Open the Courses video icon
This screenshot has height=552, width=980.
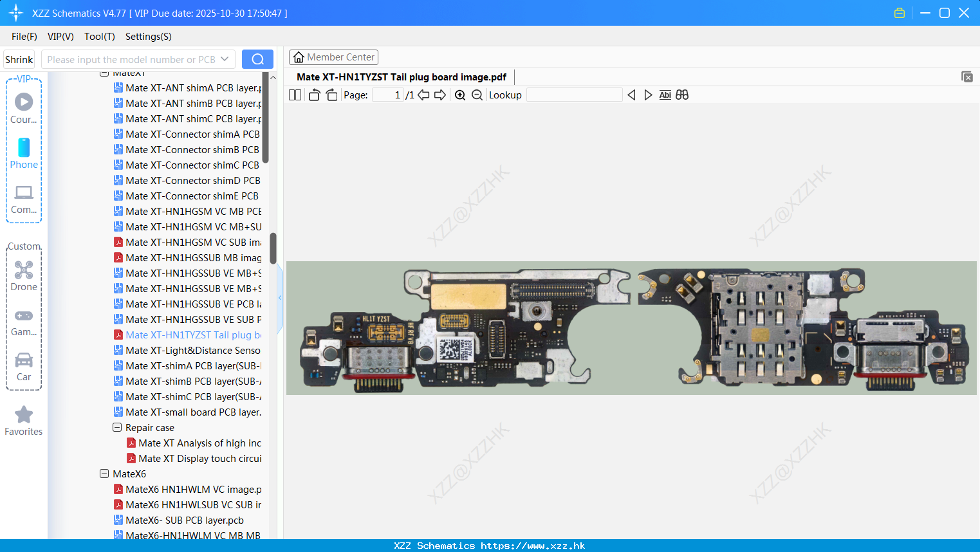pyautogui.click(x=24, y=102)
